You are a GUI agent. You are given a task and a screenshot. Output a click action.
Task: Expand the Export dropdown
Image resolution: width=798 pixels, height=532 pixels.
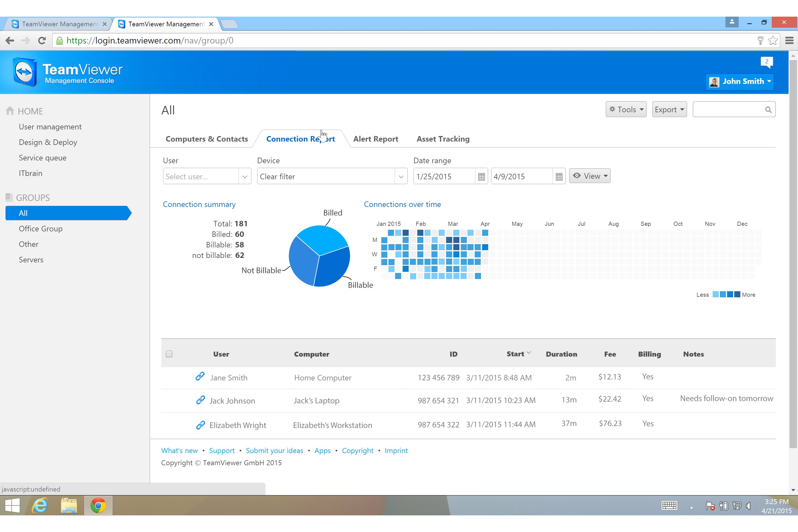[x=669, y=110]
